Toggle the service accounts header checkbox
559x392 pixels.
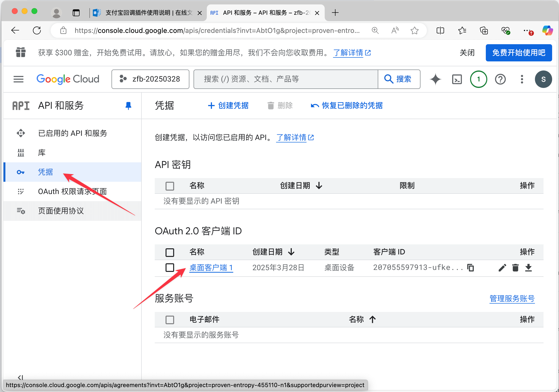(170, 320)
